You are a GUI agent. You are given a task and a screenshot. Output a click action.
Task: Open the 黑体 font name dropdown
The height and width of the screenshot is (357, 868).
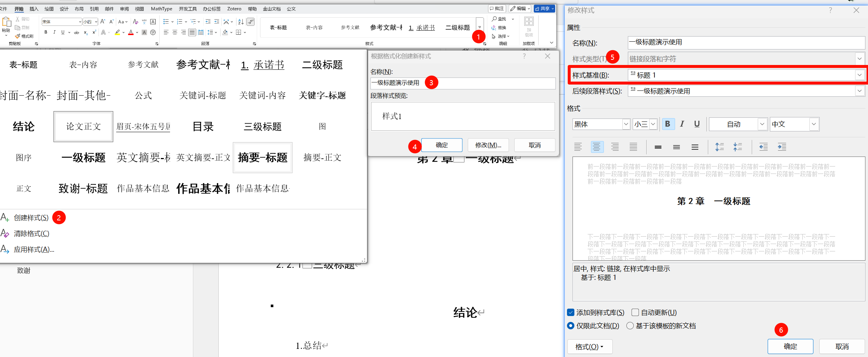point(626,124)
